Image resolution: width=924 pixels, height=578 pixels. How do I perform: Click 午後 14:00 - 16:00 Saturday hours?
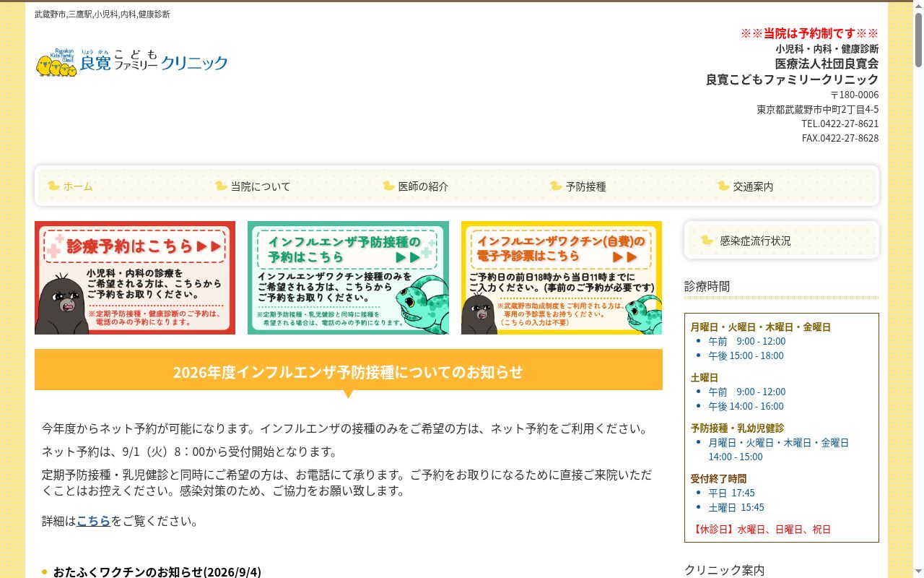click(x=746, y=406)
